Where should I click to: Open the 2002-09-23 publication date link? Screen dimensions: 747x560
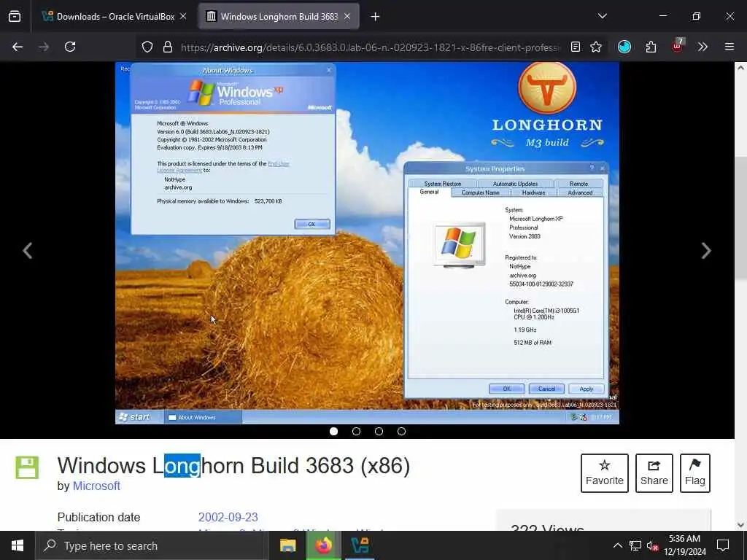(x=228, y=517)
